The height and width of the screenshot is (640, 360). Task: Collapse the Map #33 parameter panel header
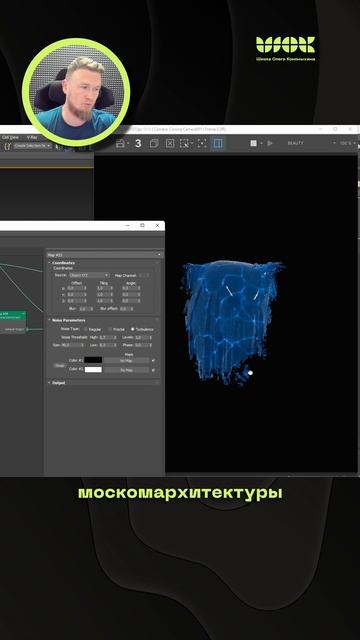(x=104, y=255)
